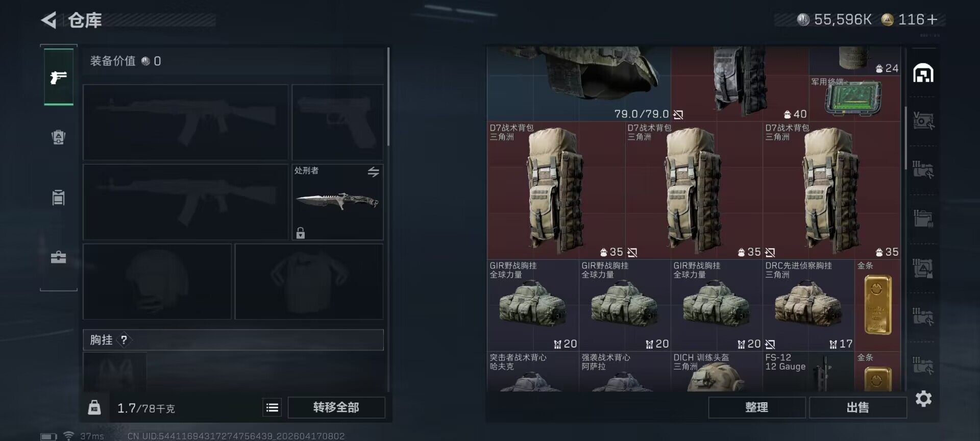Open the backpack tab in left sidebar
The width and height of the screenshot is (980, 441).
tap(59, 137)
